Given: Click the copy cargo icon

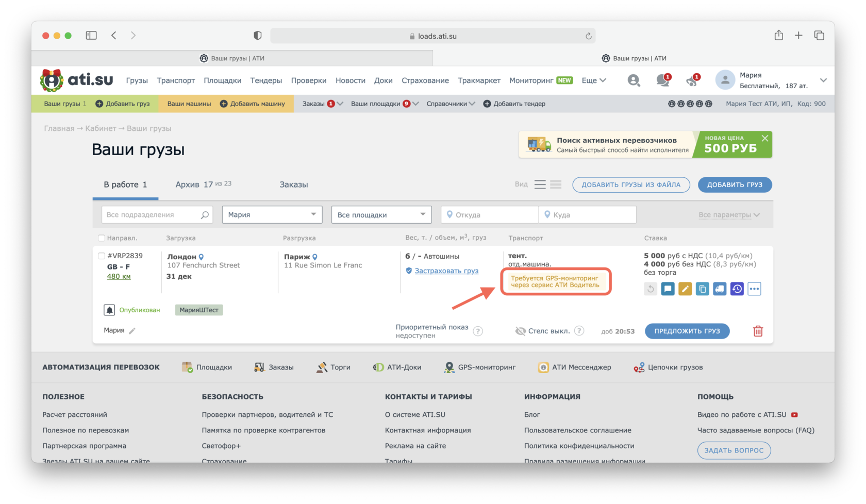Looking at the screenshot, I should 702,289.
